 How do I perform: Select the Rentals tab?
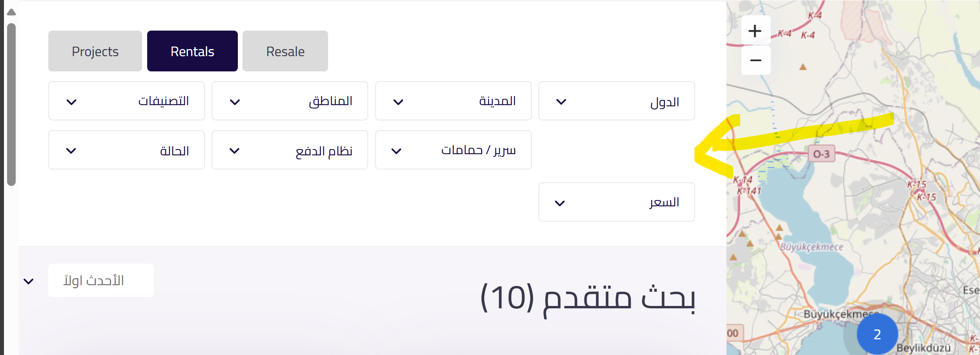tap(192, 51)
